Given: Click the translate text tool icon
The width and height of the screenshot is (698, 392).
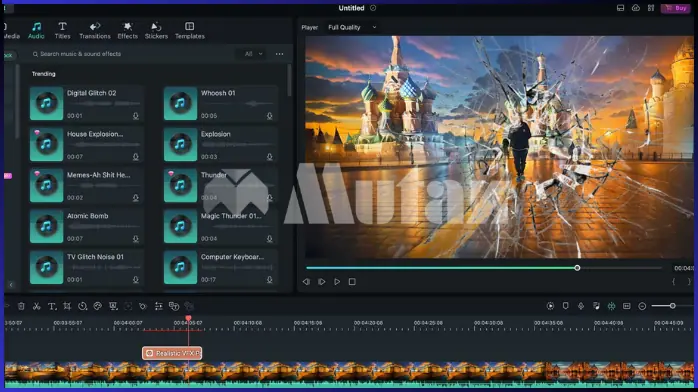Looking at the screenshot, I should pyautogui.click(x=174, y=306).
